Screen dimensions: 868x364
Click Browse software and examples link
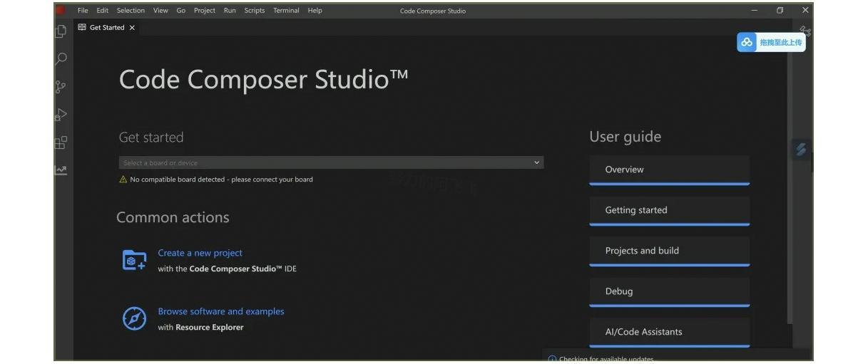tap(220, 311)
